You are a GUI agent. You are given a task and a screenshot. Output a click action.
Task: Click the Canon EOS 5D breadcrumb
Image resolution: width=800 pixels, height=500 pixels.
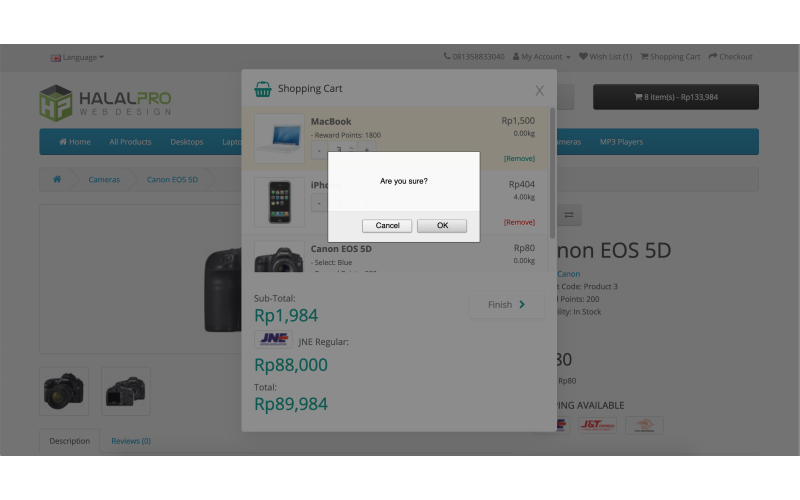172,180
